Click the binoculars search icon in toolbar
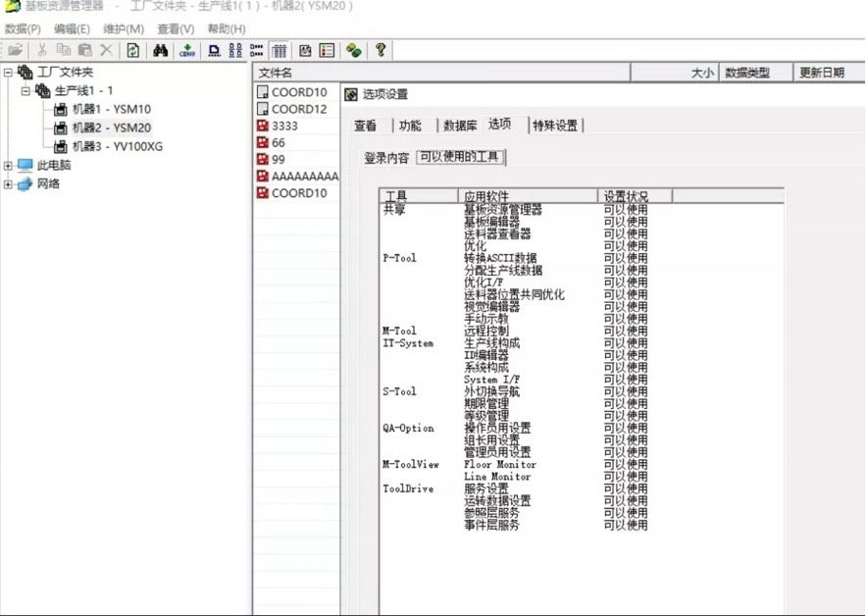This screenshot has width=866, height=616. (160, 50)
